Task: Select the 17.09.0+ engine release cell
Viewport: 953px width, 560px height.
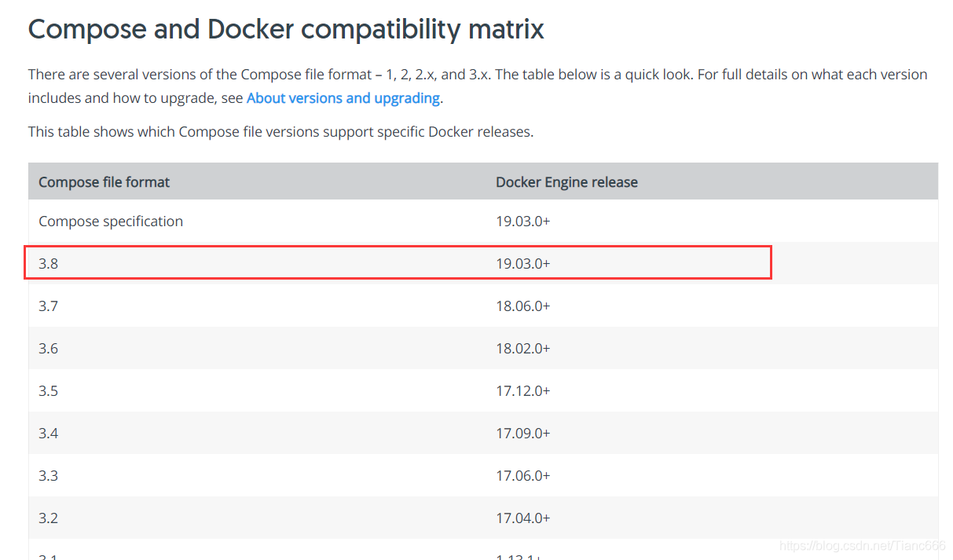Action: coord(523,433)
